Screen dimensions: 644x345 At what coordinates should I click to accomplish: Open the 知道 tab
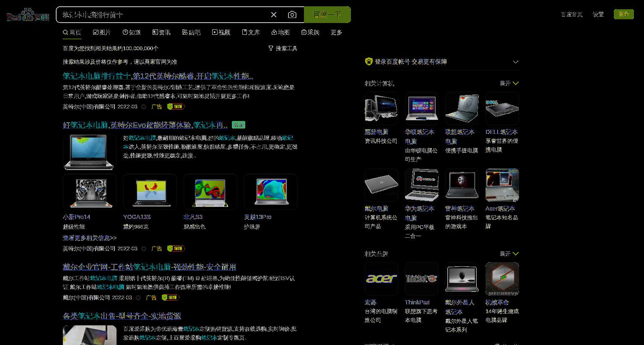132,32
